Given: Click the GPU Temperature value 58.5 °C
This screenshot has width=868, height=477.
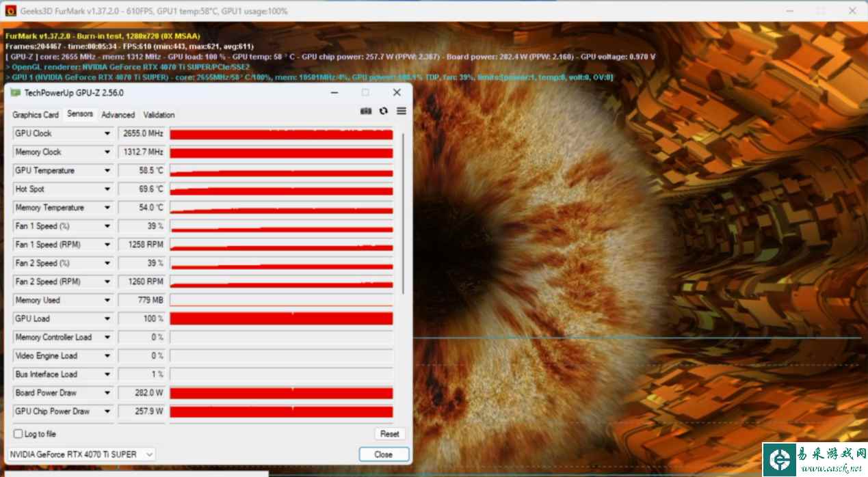Looking at the screenshot, I should 142,171.
